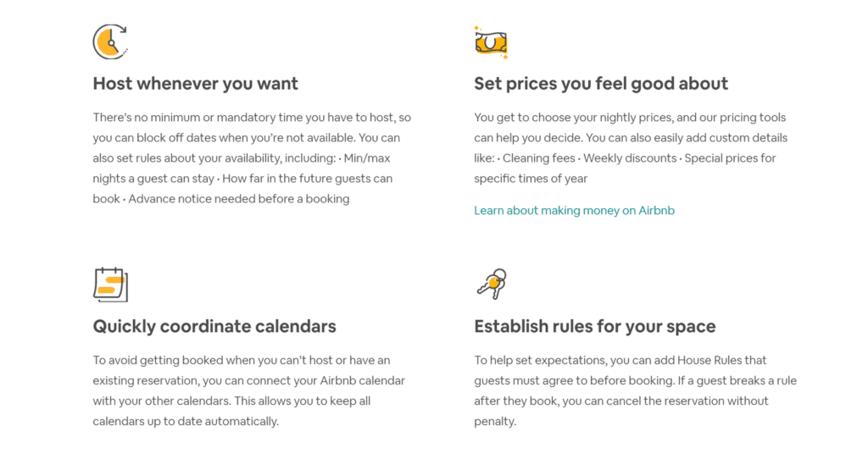
Task: Open Learn about making money on Airbnb
Action: (x=574, y=211)
